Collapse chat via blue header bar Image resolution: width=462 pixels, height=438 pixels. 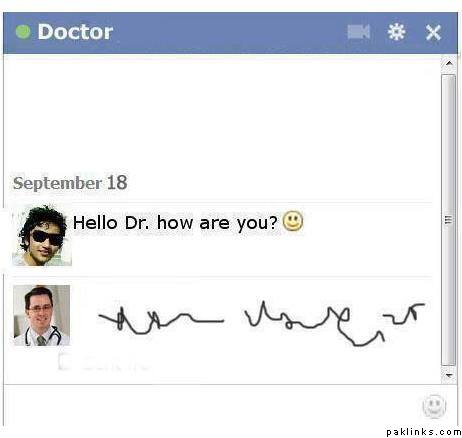tap(230, 33)
